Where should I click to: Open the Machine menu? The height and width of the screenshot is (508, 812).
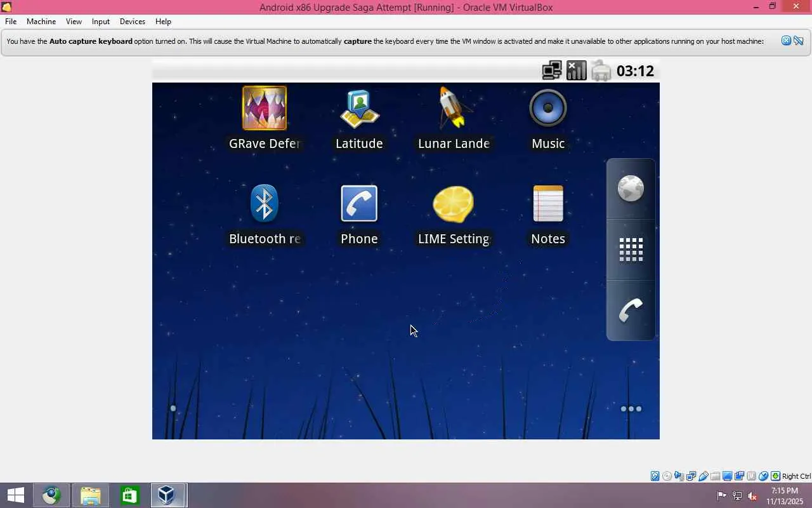point(41,22)
